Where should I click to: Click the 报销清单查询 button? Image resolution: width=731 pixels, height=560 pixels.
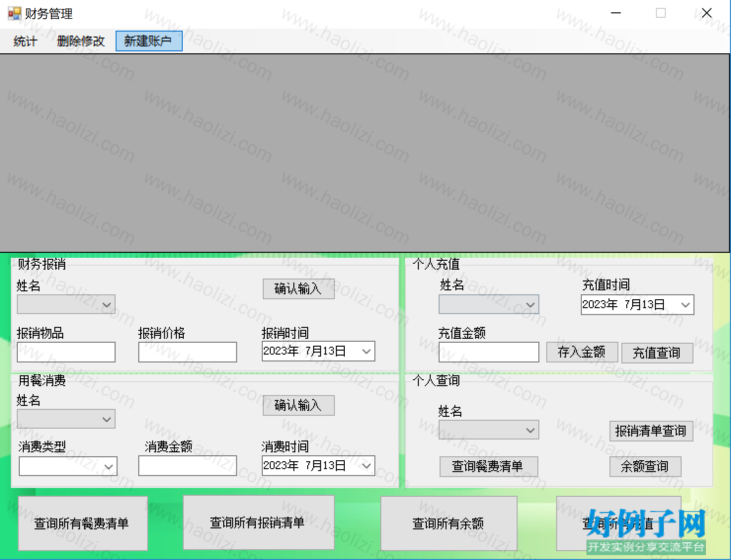[x=651, y=431]
